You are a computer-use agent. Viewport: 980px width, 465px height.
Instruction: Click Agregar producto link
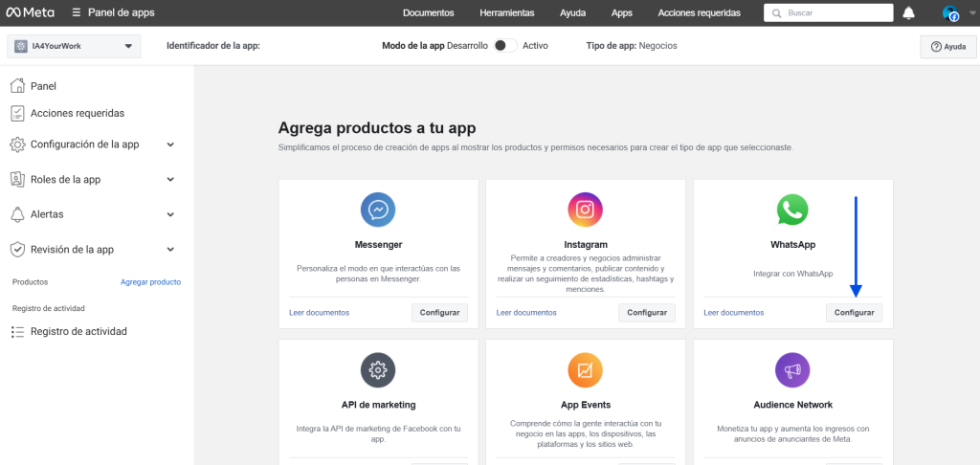click(x=150, y=282)
